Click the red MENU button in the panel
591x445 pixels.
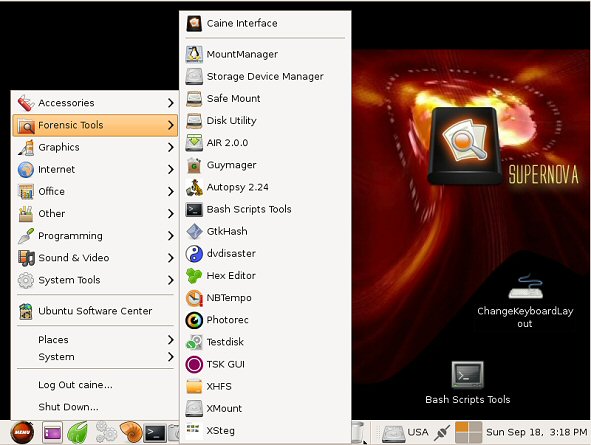coord(22,432)
